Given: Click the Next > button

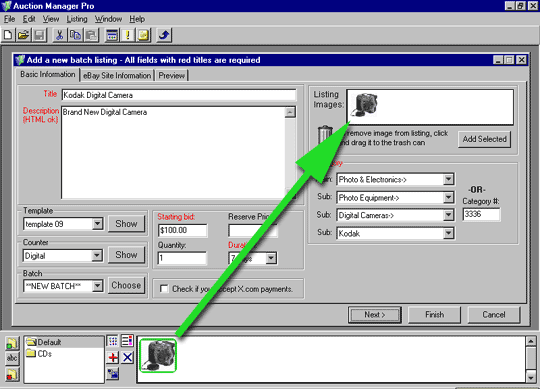Looking at the screenshot, I should coord(375,315).
